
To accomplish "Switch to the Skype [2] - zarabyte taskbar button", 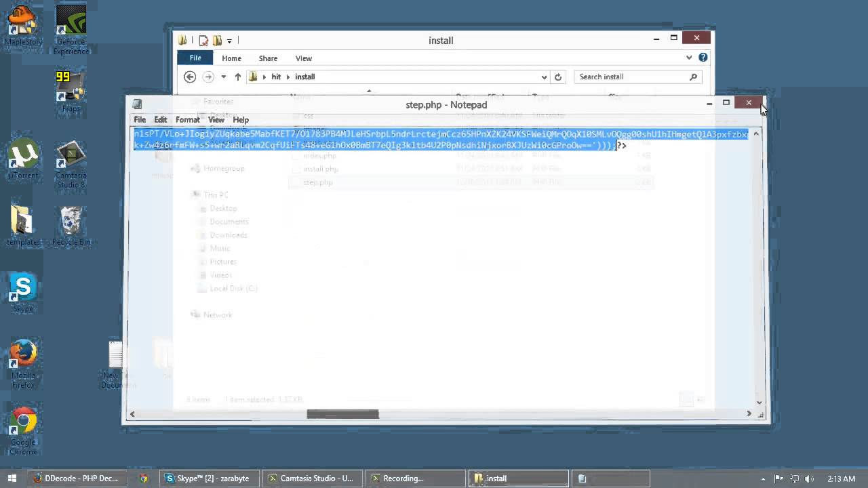I will (x=210, y=479).
